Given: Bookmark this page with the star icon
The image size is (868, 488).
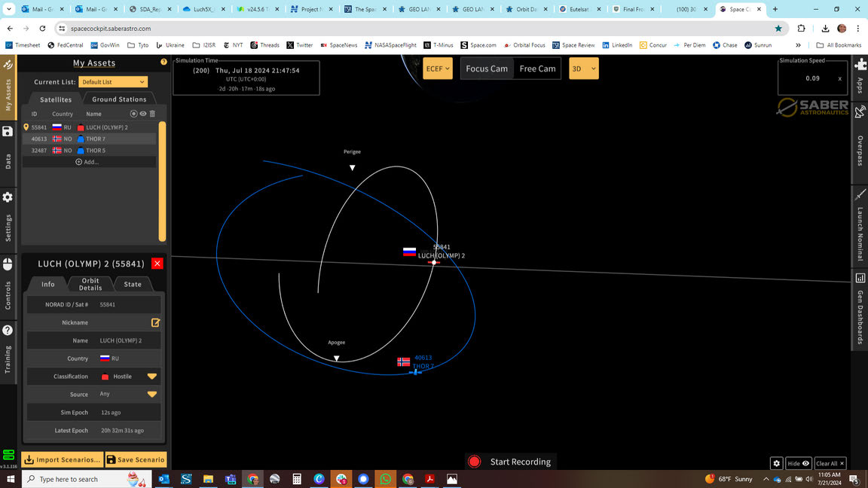Looking at the screenshot, I should click(778, 28).
